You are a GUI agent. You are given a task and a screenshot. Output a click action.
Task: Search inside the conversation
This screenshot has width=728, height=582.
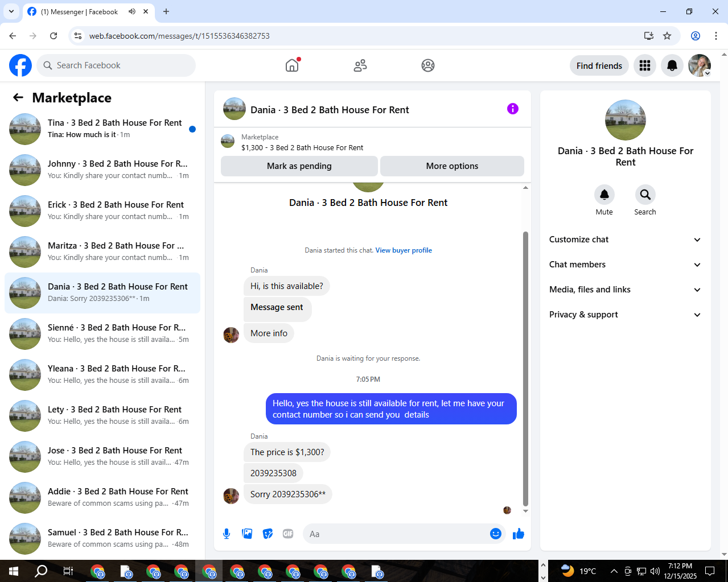click(x=645, y=195)
